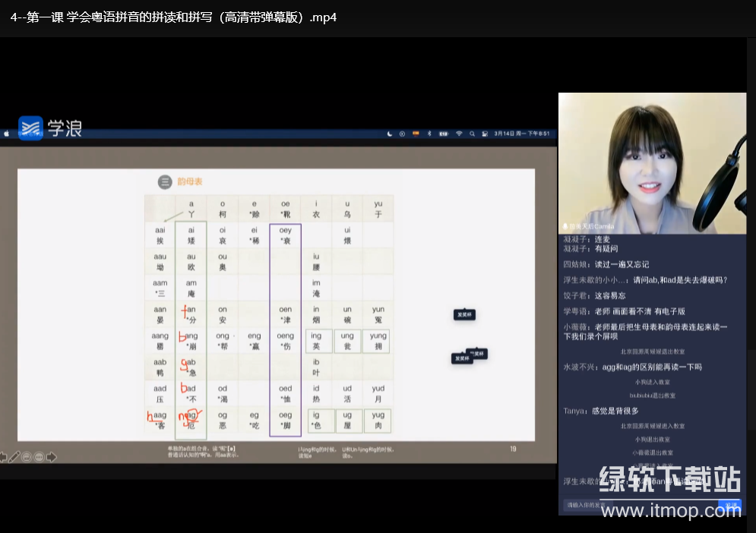756x533 pixels.
Task: Click the previous slide arrow icon
Action: click(x=3, y=456)
